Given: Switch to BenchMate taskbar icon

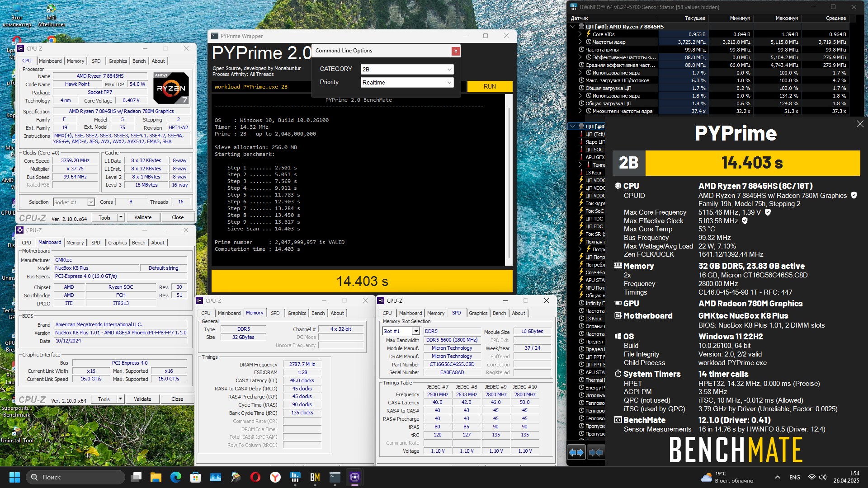Looking at the screenshot, I should point(315,477).
